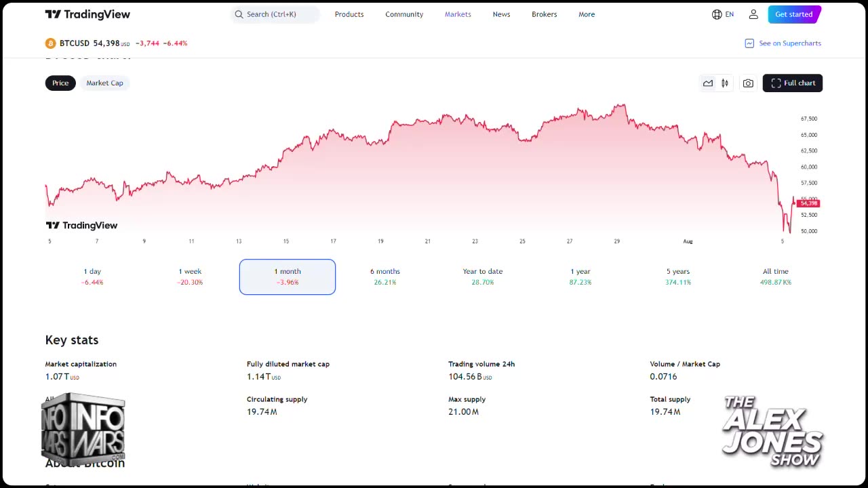Screen dimensions: 868x488
Task: Open the Community menu
Action: (404, 14)
